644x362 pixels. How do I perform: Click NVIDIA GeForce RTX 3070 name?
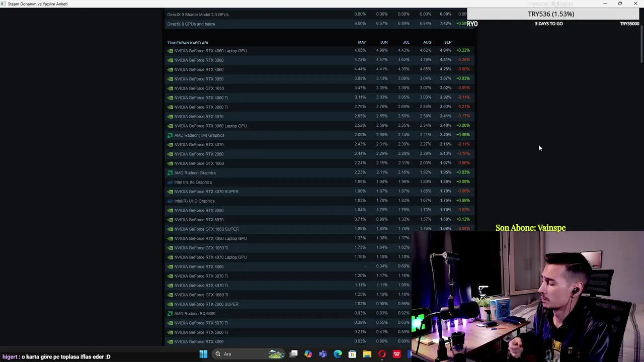tap(199, 117)
